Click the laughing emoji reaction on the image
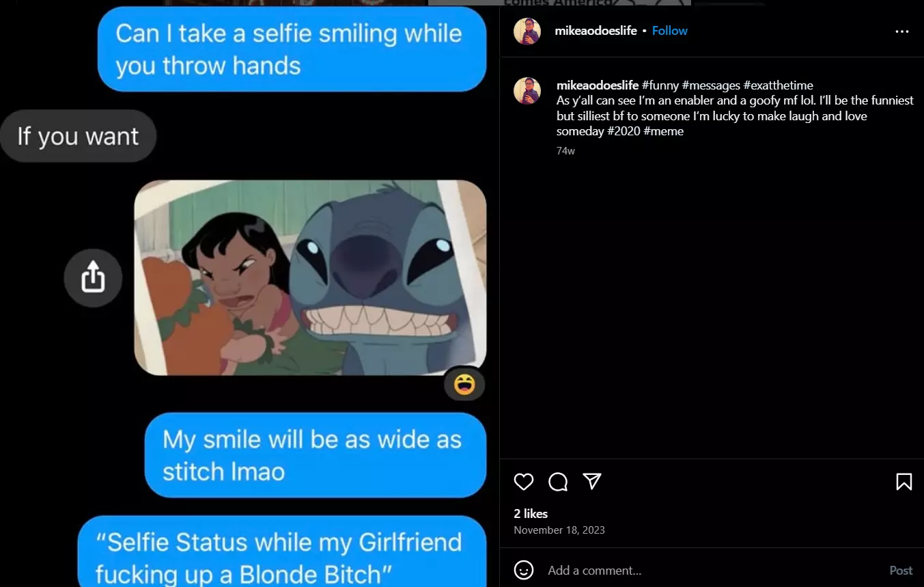 point(464,385)
